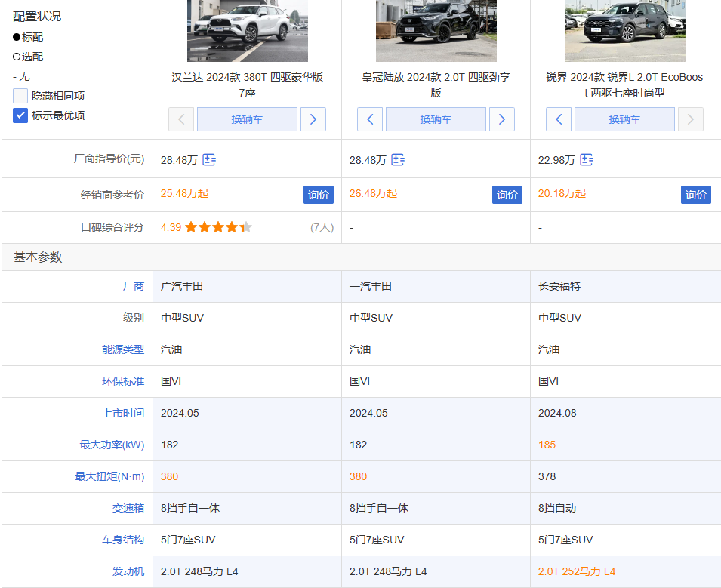Click the 基本参数 section header
This screenshot has height=588, width=721.
click(x=38, y=257)
